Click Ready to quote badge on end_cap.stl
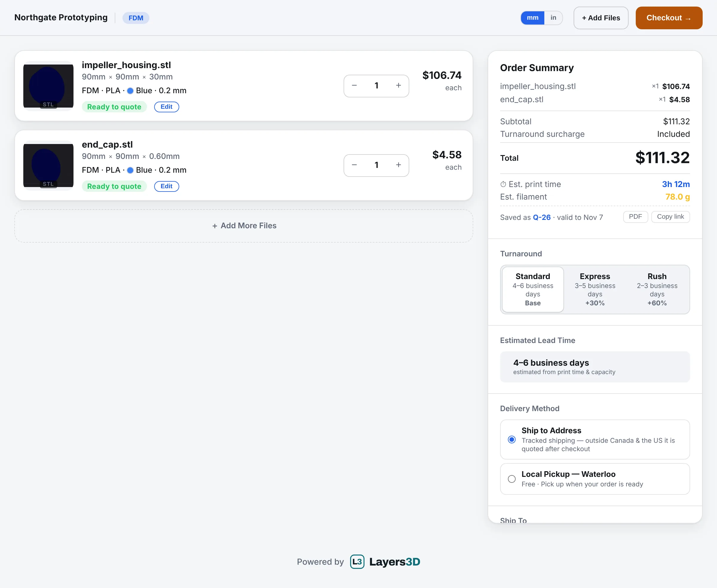 (114, 186)
